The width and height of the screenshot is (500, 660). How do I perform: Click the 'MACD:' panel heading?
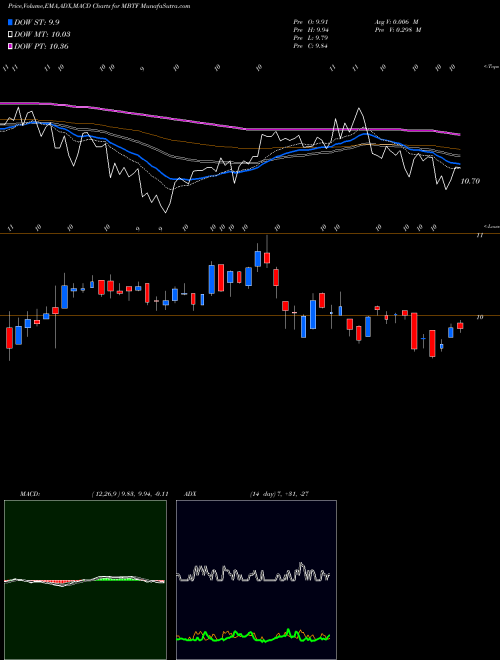coord(29,494)
